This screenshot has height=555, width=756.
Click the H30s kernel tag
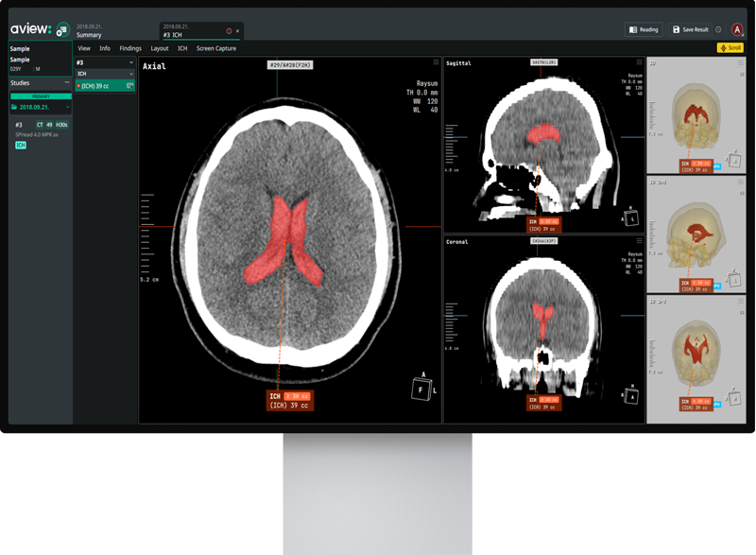point(61,125)
